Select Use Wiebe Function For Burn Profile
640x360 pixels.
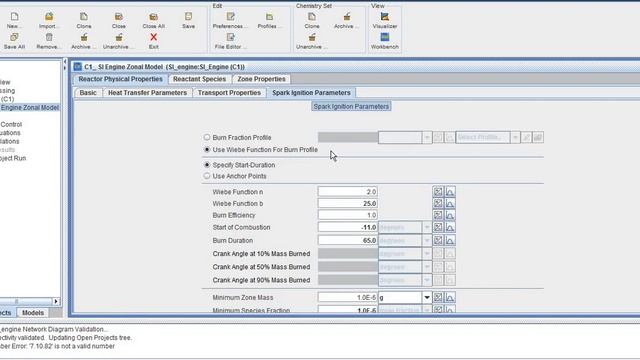pos(207,150)
